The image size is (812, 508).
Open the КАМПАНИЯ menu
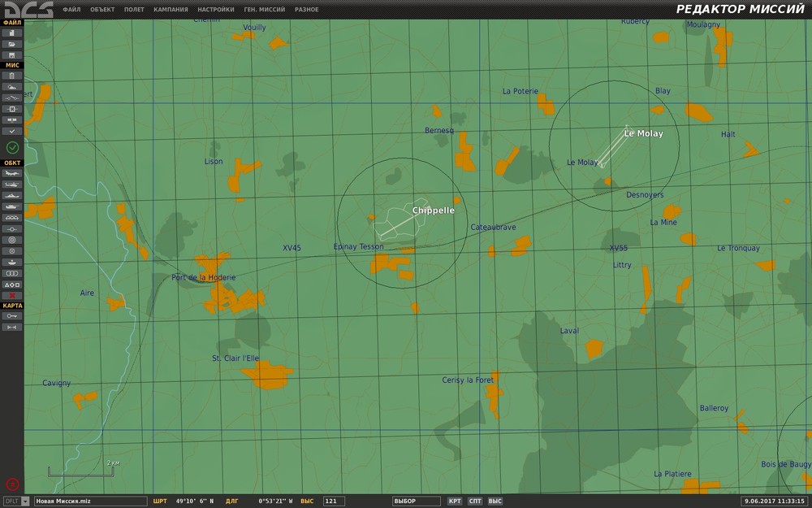[x=171, y=9]
